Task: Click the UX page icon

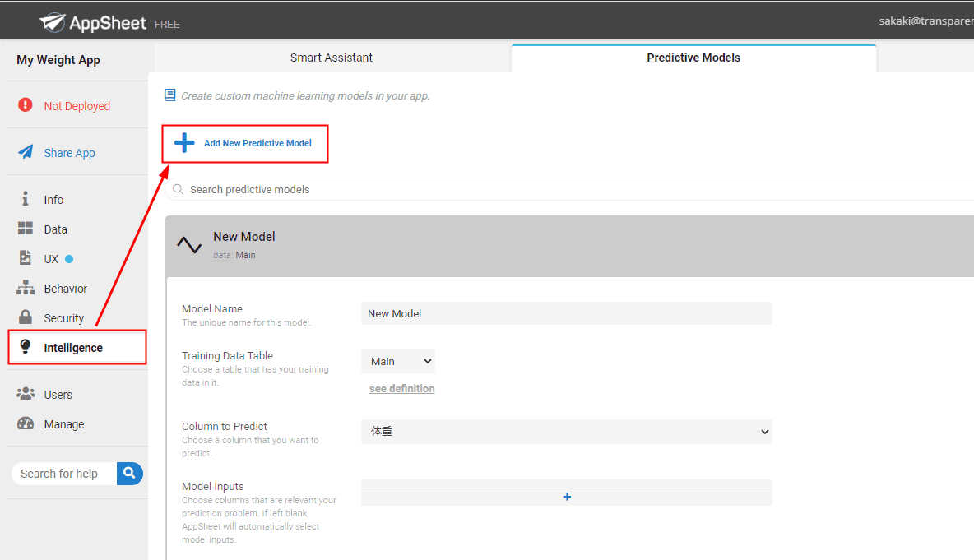Action: (x=26, y=258)
